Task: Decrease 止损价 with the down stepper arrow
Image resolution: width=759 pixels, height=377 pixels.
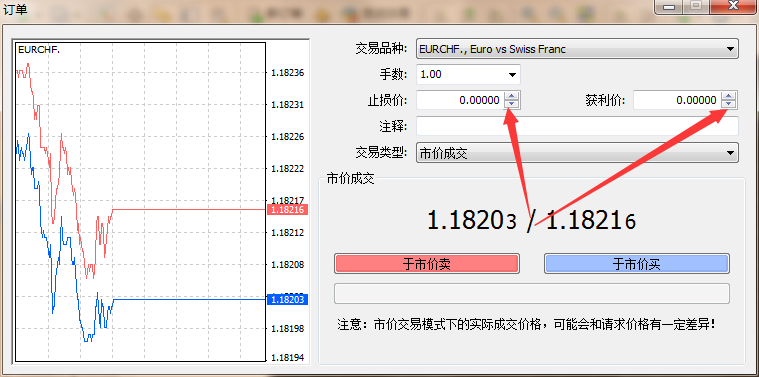Action: [x=512, y=105]
